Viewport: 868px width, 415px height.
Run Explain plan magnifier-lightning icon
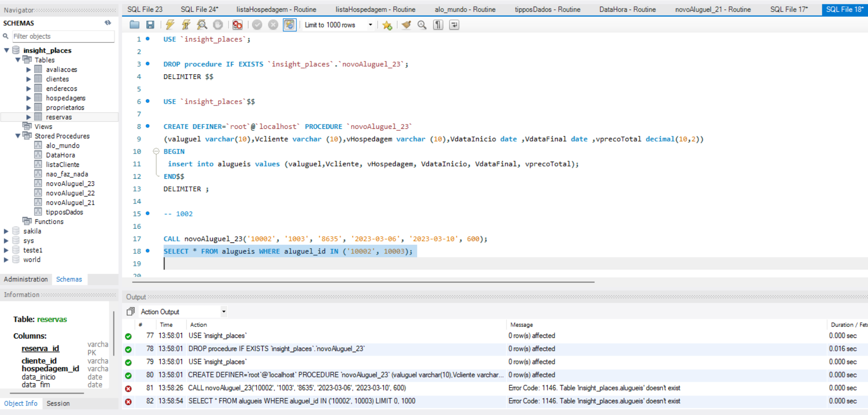202,25
